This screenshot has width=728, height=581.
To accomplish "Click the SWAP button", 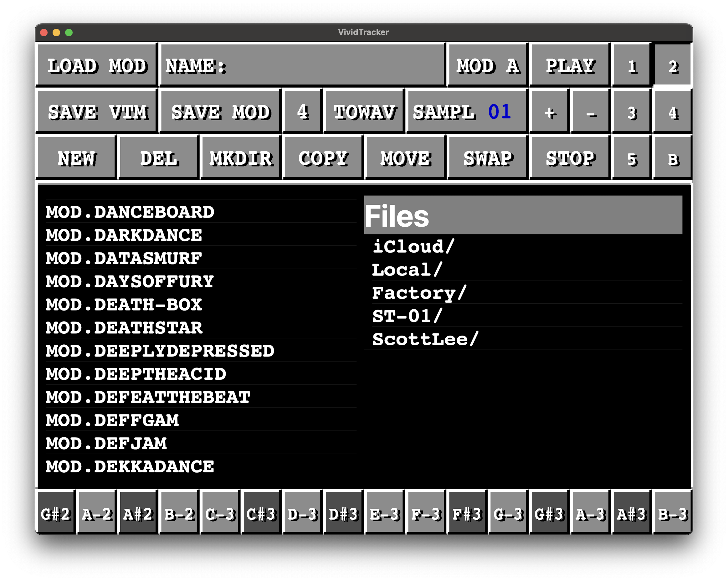I will 488,158.
